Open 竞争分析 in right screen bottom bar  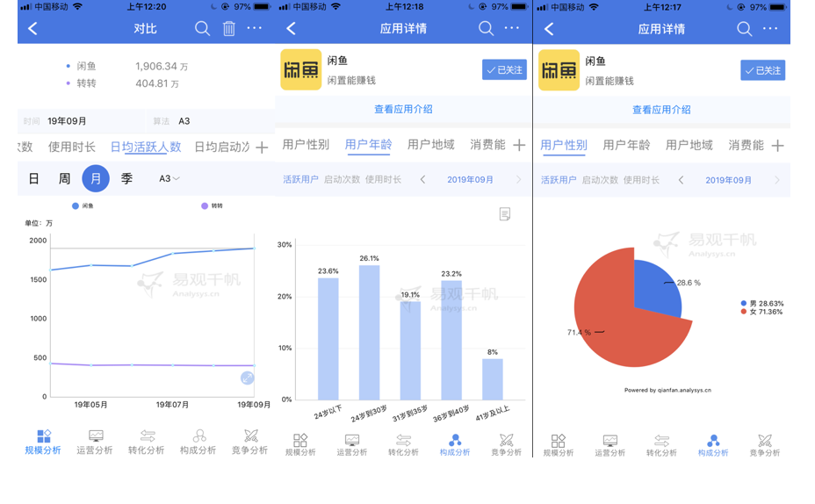pos(765,446)
